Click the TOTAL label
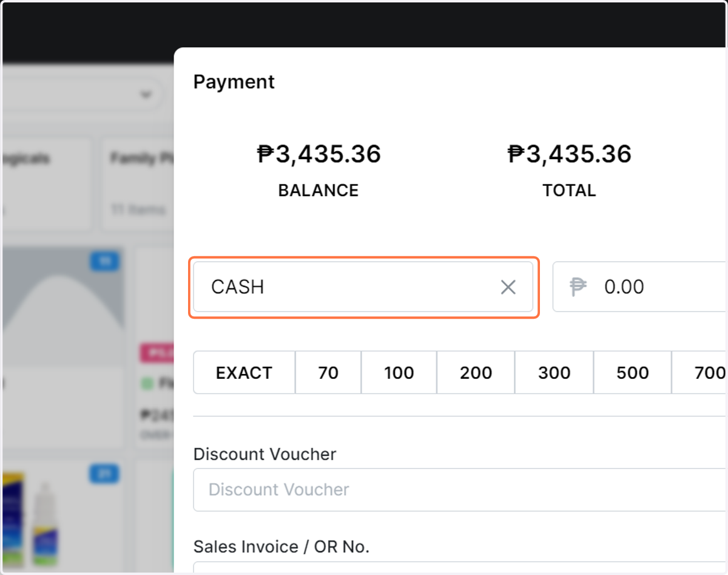 pos(570,190)
